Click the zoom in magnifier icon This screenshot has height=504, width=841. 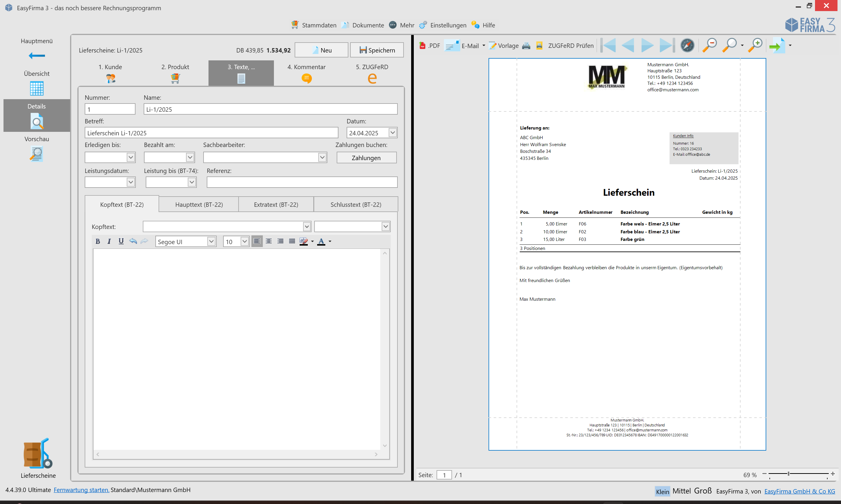pos(755,45)
